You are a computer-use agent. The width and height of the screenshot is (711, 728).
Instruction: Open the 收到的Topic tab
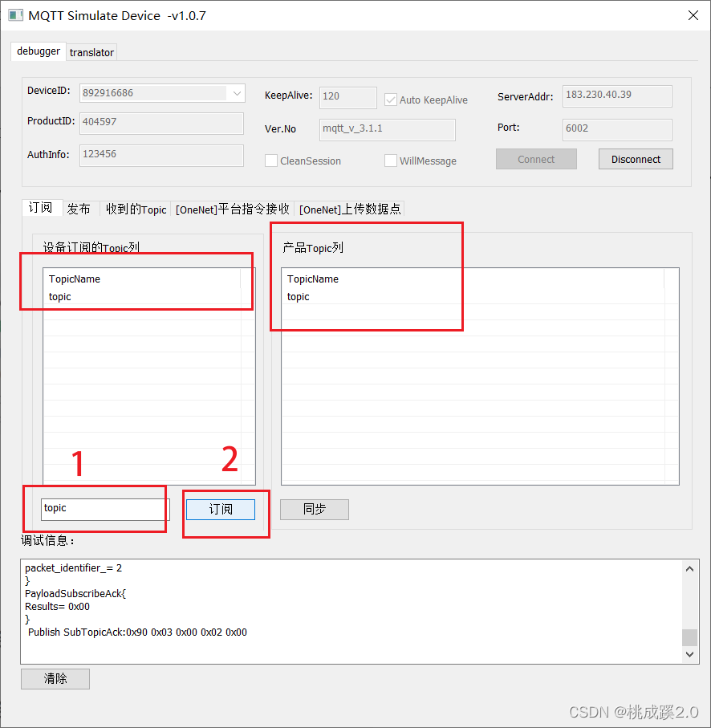click(136, 209)
